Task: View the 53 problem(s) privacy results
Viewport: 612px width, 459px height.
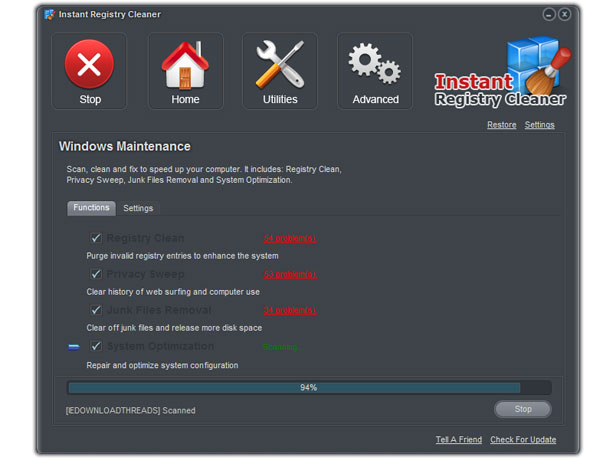Action: pyautogui.click(x=290, y=274)
